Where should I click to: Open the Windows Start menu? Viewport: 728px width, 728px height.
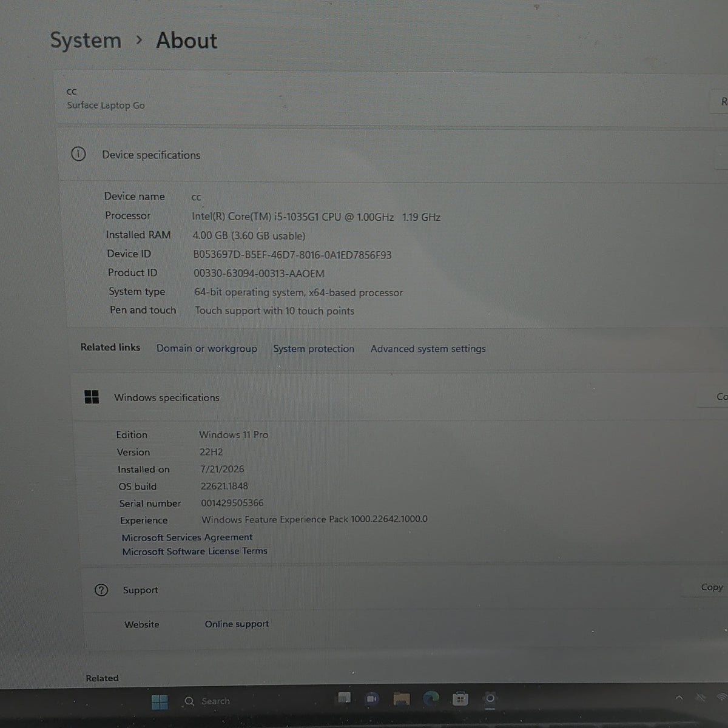160,702
